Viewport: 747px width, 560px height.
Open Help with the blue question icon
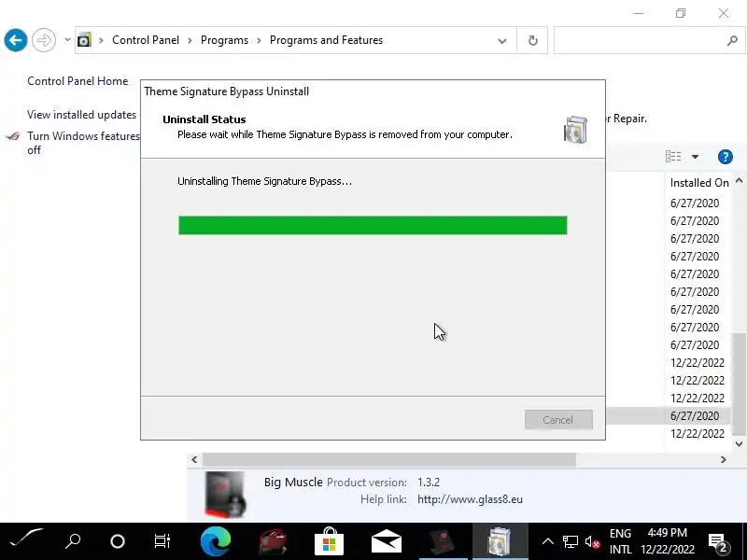click(x=726, y=156)
